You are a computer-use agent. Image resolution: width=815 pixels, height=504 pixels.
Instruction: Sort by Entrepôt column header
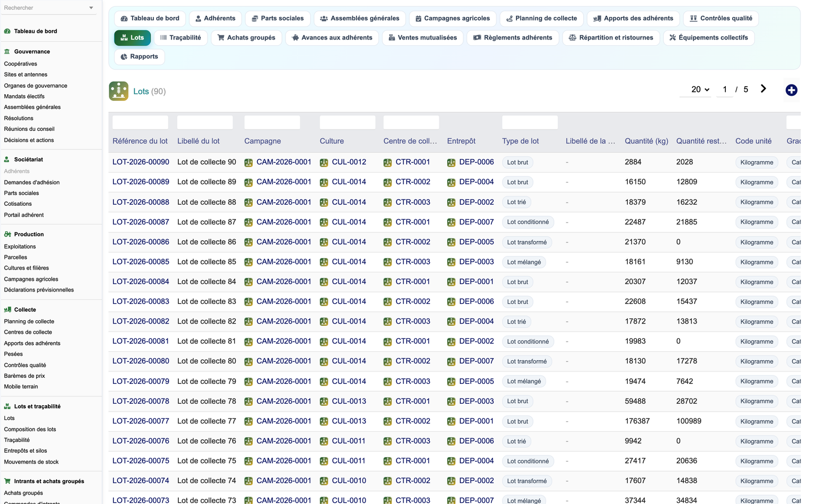point(461,141)
